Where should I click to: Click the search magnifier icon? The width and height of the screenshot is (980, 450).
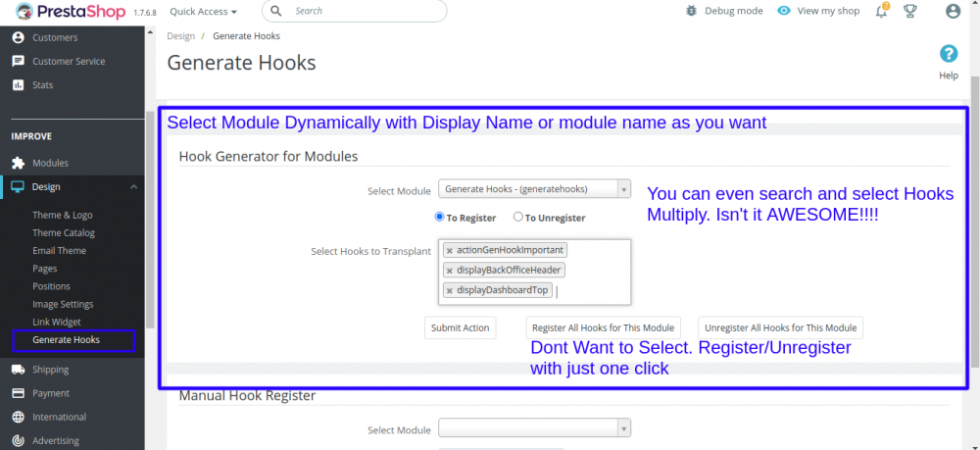tap(275, 11)
